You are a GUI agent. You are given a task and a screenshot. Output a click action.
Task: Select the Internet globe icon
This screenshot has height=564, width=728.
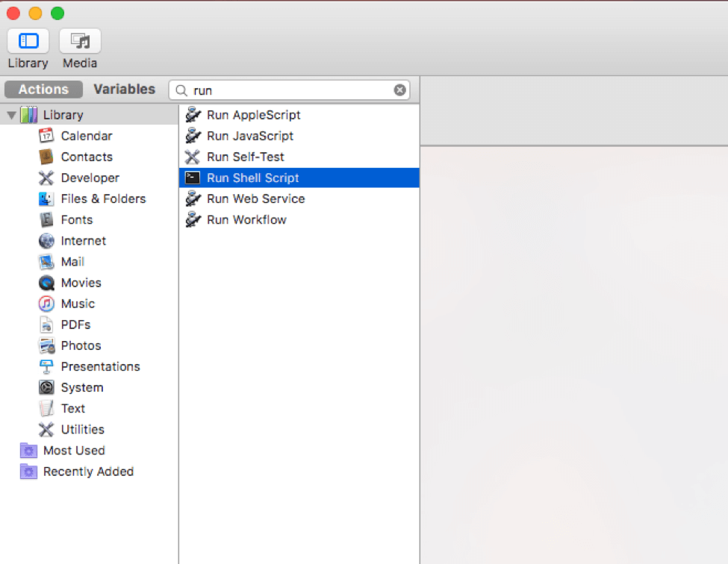click(x=46, y=241)
